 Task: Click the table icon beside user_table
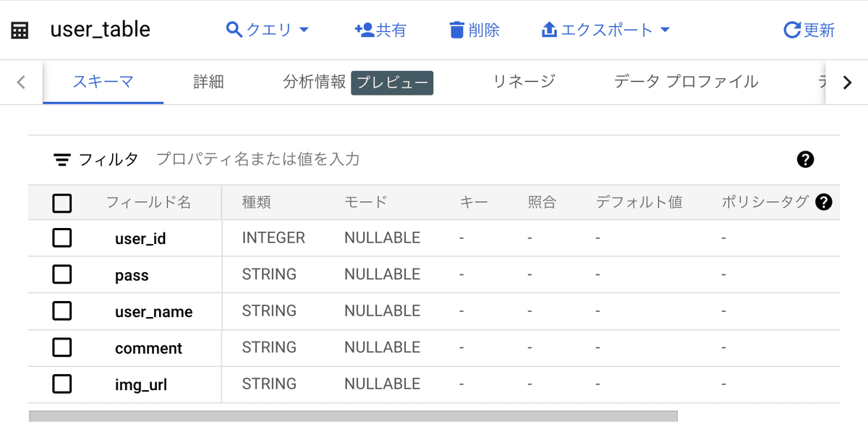pos(20,30)
